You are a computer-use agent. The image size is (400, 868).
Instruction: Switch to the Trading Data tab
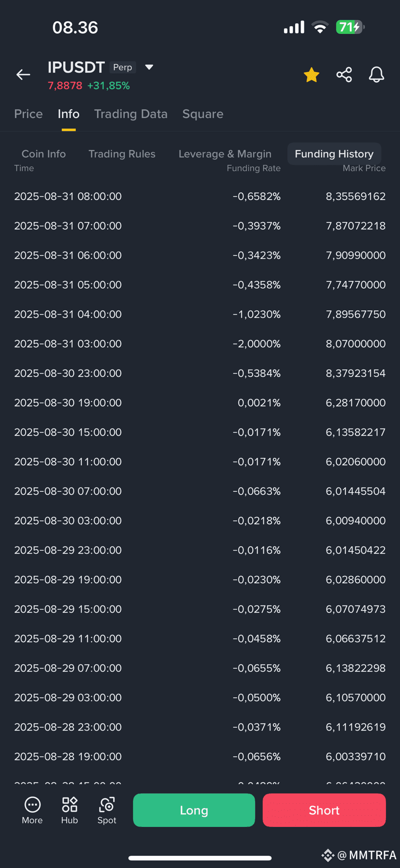click(130, 114)
